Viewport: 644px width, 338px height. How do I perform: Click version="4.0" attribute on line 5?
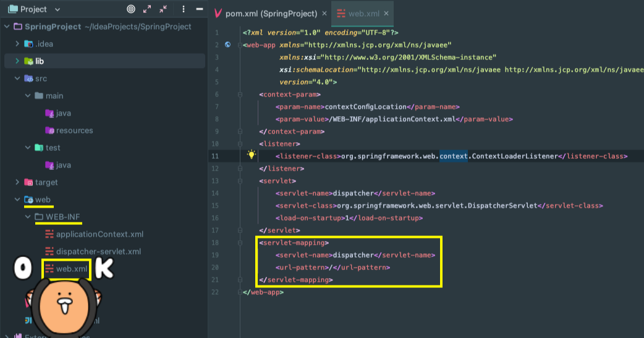coord(306,82)
